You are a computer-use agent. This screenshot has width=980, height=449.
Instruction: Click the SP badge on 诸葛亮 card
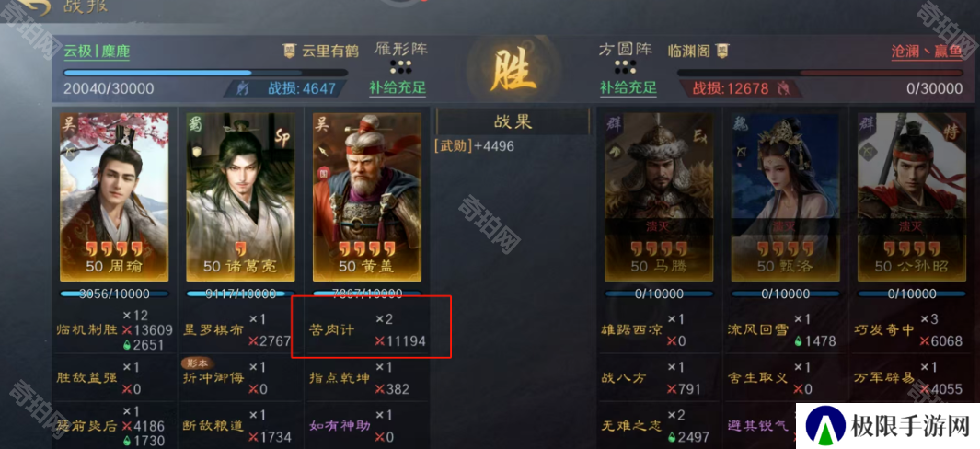point(282,139)
